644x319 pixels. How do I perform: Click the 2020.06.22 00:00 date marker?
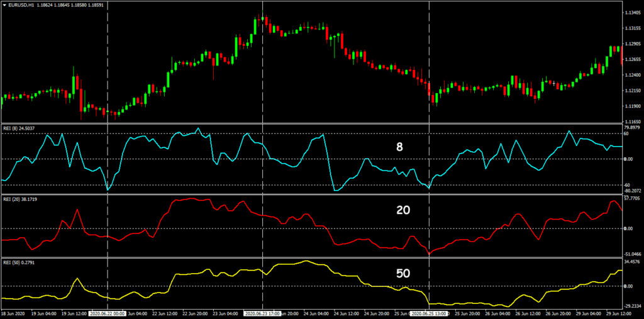tap(108, 313)
